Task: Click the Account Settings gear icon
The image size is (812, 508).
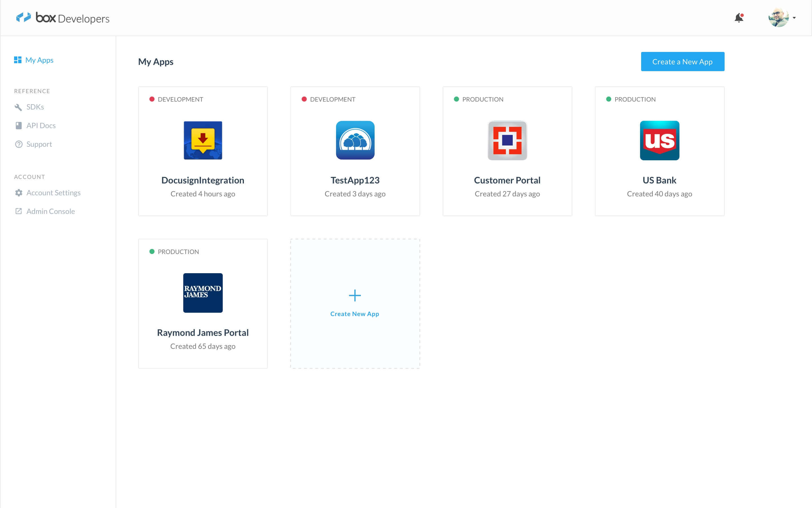Action: tap(19, 193)
